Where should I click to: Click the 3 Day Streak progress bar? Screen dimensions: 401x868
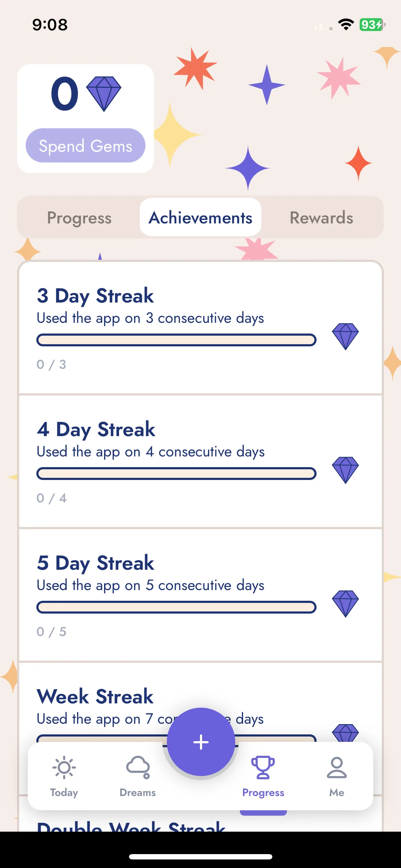pyautogui.click(x=176, y=340)
